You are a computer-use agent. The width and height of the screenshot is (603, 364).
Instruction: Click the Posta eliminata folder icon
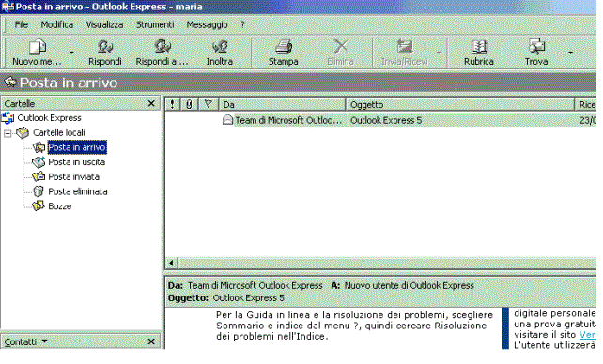point(39,191)
